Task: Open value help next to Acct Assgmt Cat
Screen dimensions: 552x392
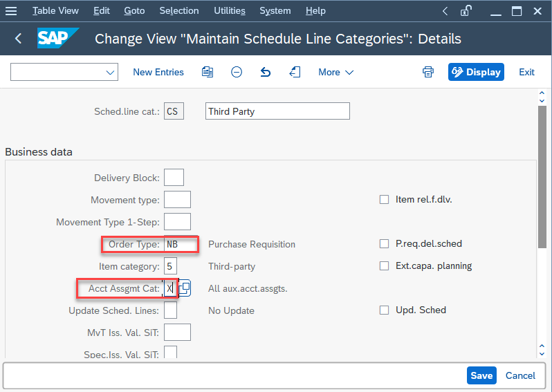Action: coord(185,288)
